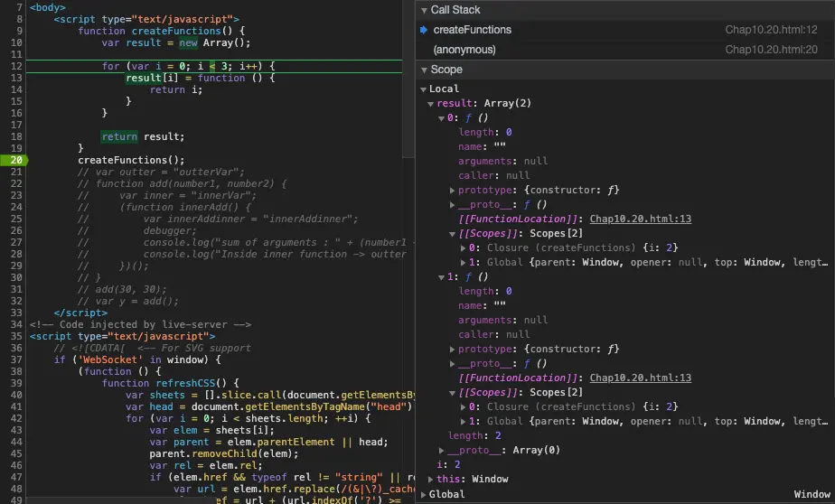Click 'arguments: null' under 0: f ()
Viewport: 835px width, 504px height.
pyautogui.click(x=502, y=162)
